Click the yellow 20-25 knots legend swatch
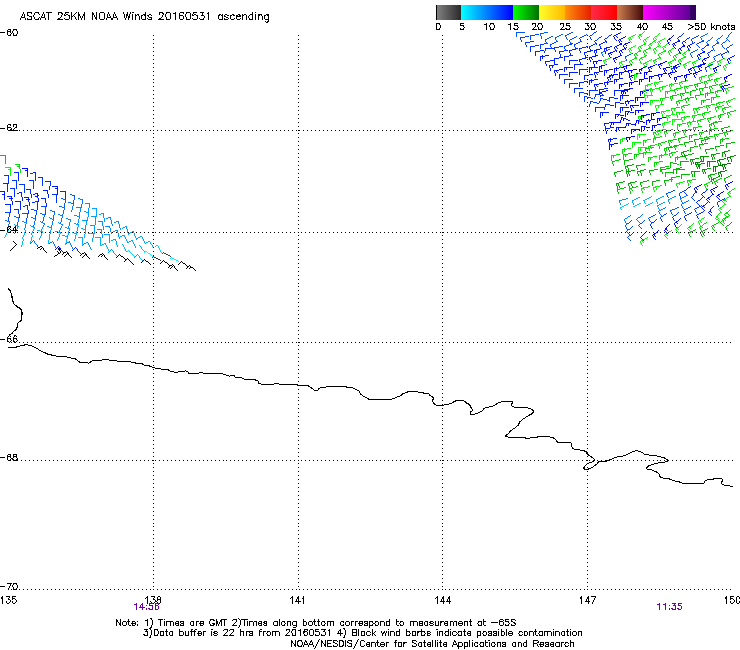740x650 pixels. point(552,12)
